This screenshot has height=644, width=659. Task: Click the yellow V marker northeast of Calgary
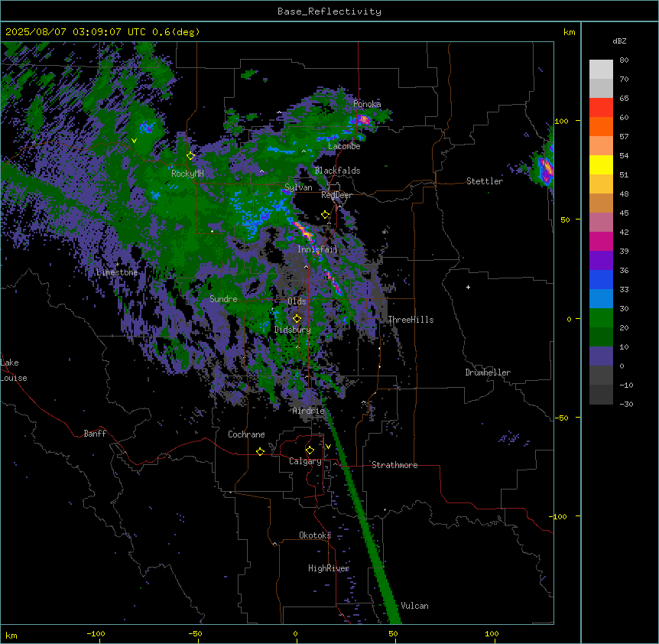[x=328, y=447]
